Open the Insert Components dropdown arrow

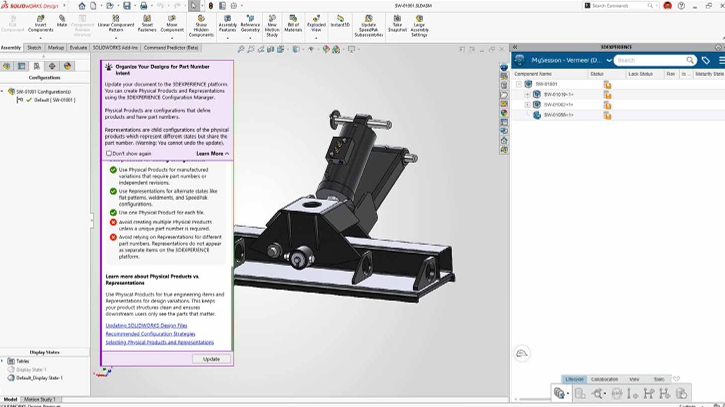[x=41, y=38]
